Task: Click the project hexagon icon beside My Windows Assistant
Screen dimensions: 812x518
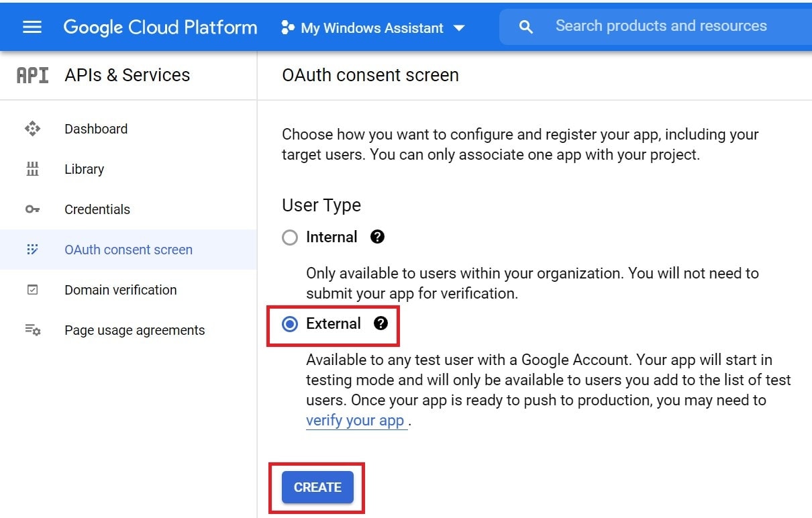Action: coord(288,28)
